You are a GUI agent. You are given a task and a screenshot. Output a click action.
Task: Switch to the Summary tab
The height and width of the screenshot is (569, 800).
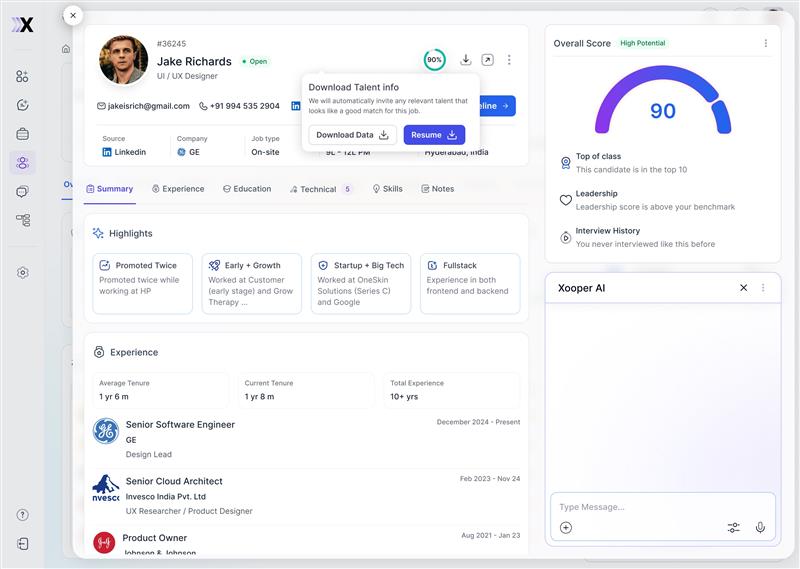(x=110, y=189)
